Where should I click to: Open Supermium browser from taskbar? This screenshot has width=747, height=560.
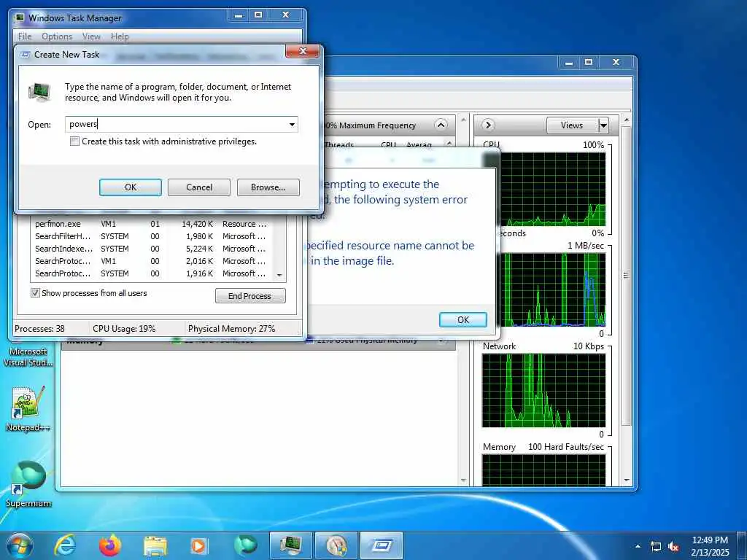245,545
